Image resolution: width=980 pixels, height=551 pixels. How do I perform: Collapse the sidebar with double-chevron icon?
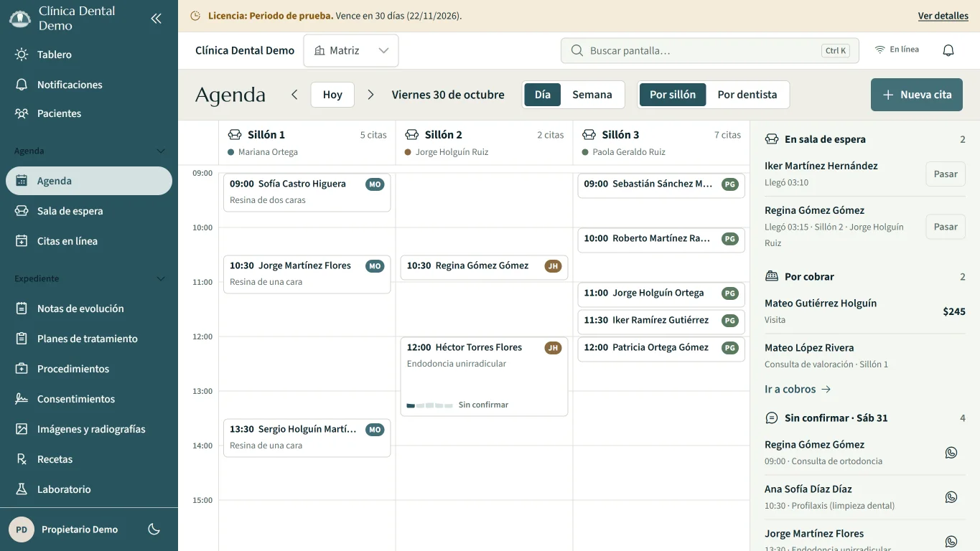point(156,19)
